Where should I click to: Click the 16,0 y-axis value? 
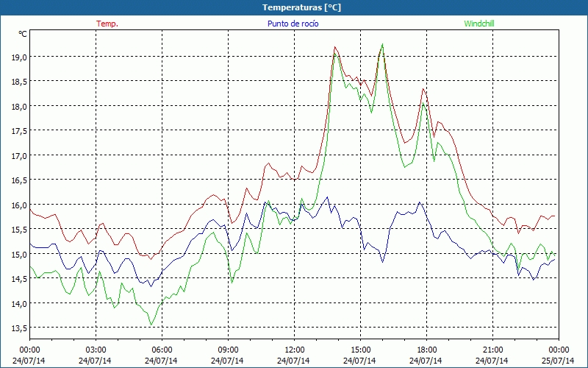[x=20, y=205]
